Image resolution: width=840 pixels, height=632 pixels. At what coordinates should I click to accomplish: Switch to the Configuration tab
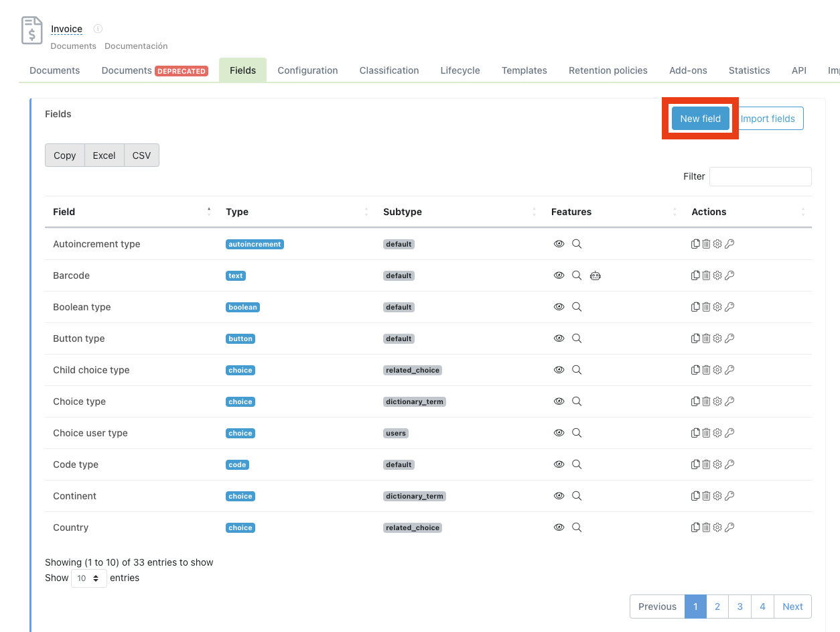(x=307, y=70)
